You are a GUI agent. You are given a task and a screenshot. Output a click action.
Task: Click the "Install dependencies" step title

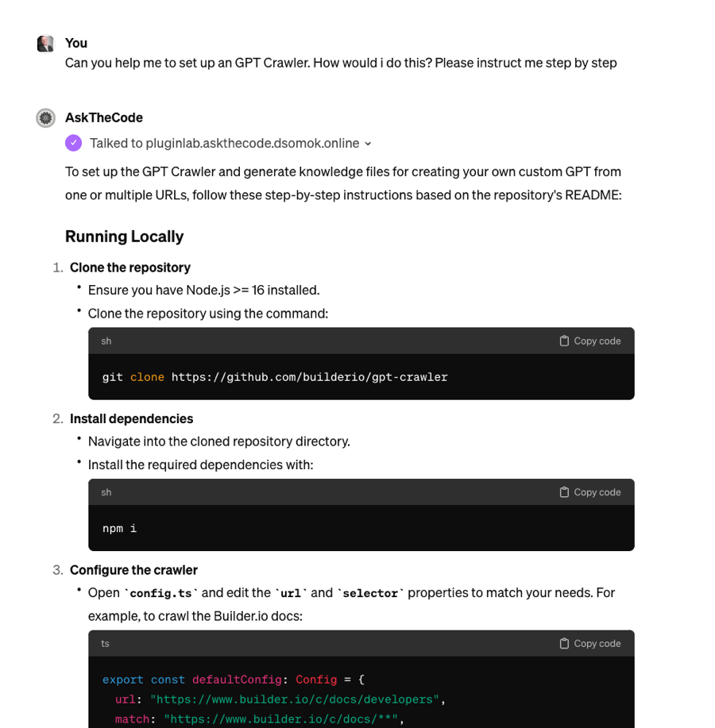coord(131,418)
